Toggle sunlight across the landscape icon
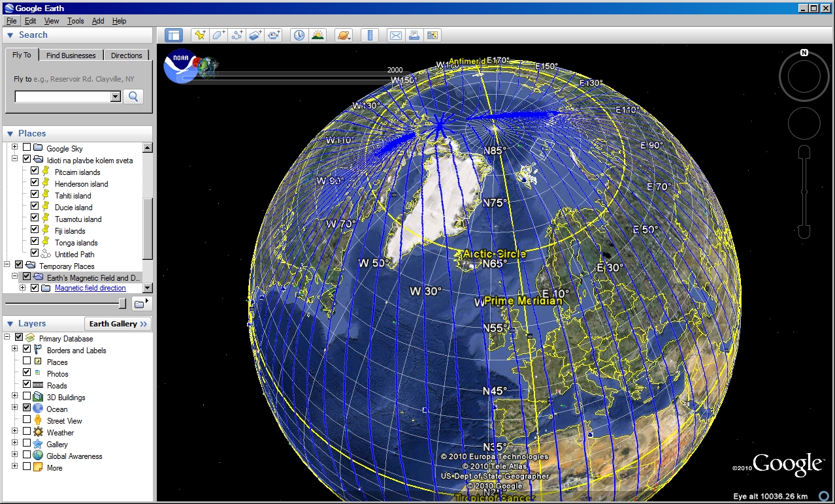The width and height of the screenshot is (835, 504). tap(318, 35)
